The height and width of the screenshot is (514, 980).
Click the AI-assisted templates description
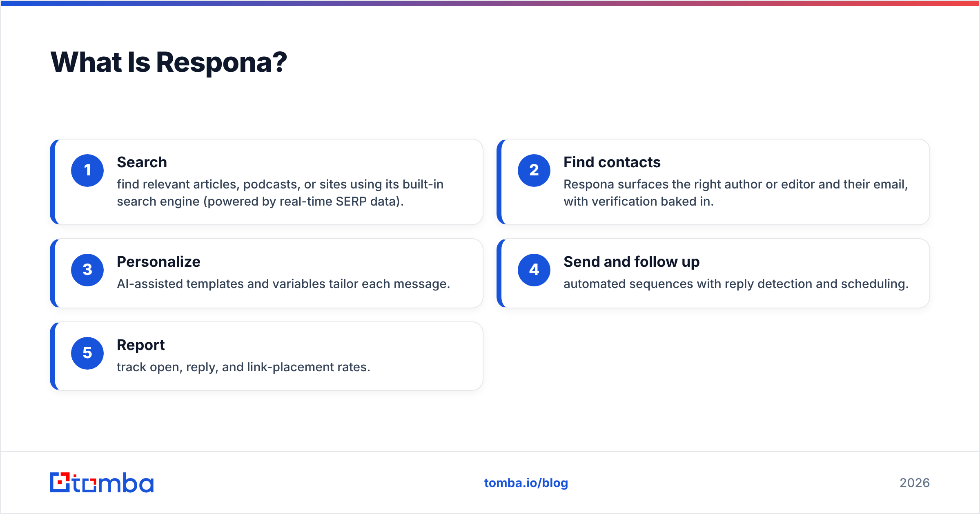283,284
